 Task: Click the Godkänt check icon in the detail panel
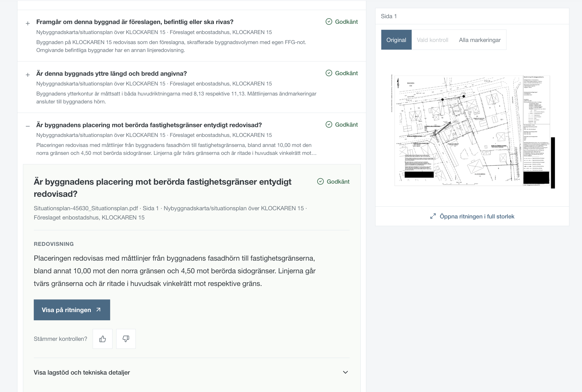pos(320,181)
